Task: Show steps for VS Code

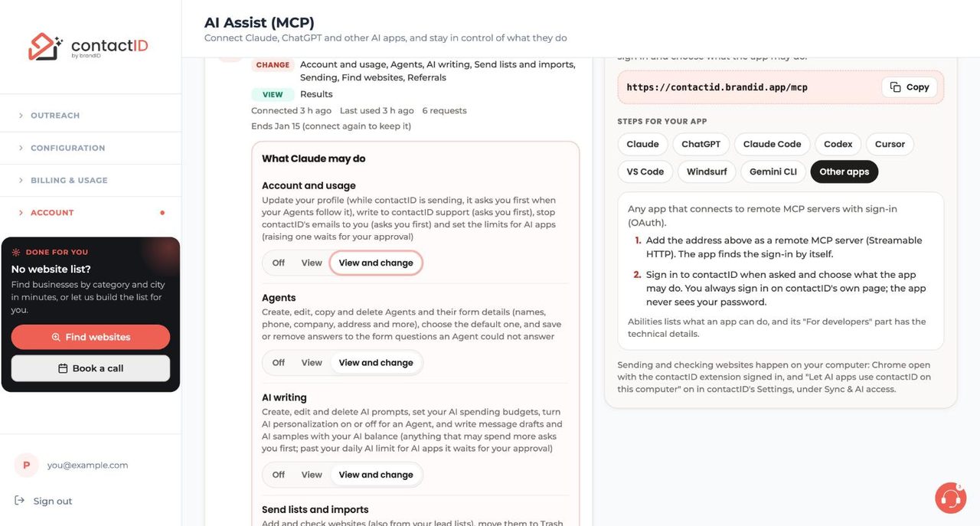Action: (645, 172)
